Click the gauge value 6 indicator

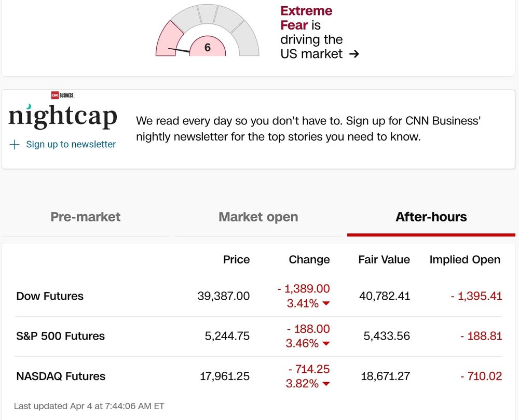pos(208,48)
